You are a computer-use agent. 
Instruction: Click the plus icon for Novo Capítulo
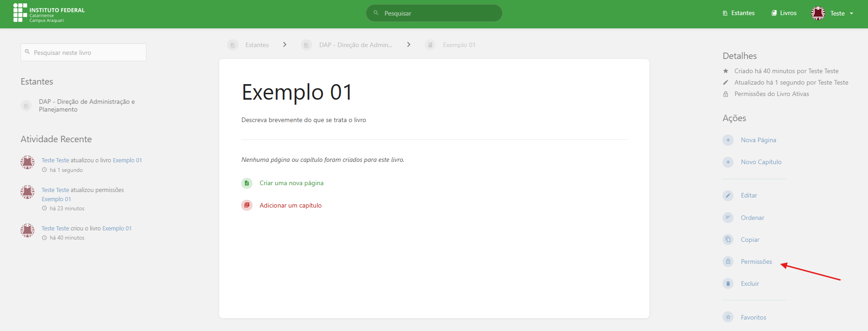coord(728,162)
